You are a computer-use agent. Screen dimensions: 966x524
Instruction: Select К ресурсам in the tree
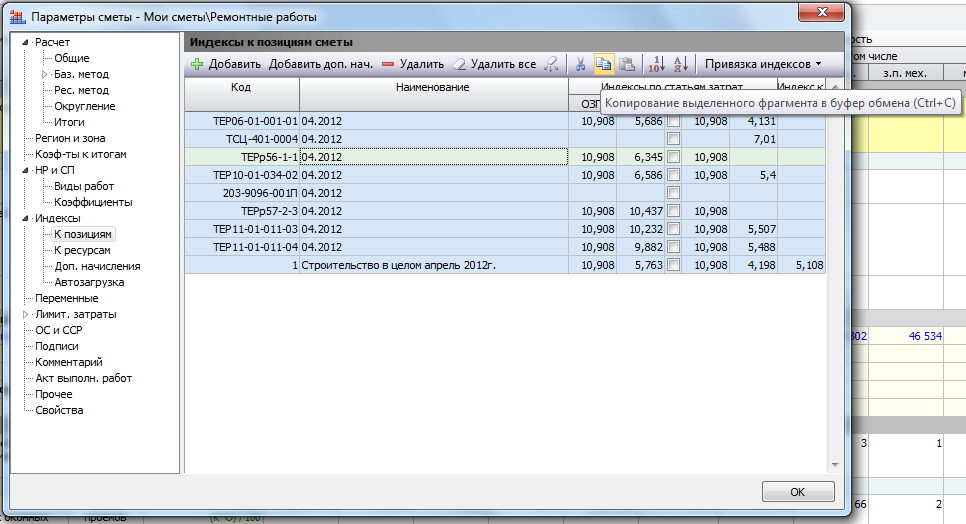82,250
